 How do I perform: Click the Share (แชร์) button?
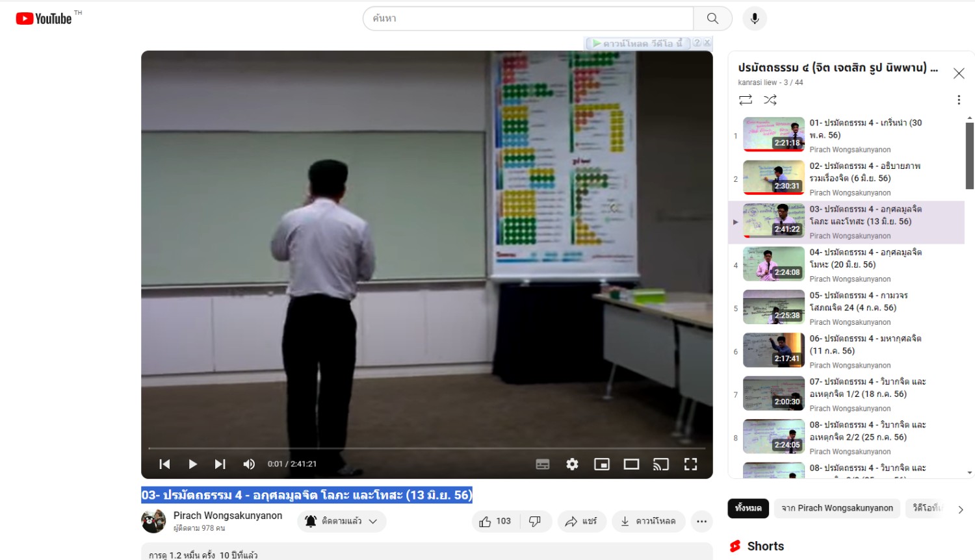pyautogui.click(x=582, y=521)
